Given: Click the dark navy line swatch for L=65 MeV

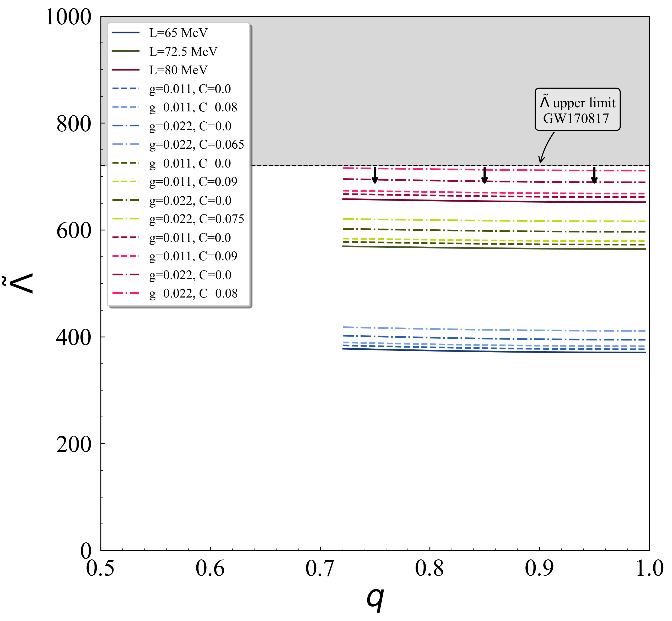Looking at the screenshot, I should point(125,33).
